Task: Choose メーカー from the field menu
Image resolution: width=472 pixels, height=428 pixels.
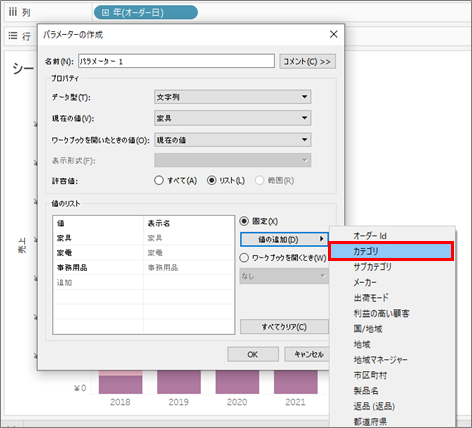Action: click(392, 282)
